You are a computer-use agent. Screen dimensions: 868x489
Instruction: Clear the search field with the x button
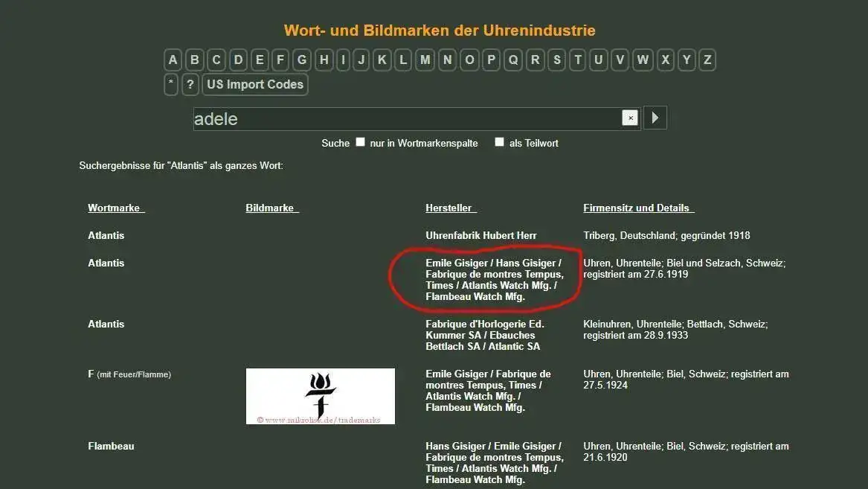coord(630,118)
